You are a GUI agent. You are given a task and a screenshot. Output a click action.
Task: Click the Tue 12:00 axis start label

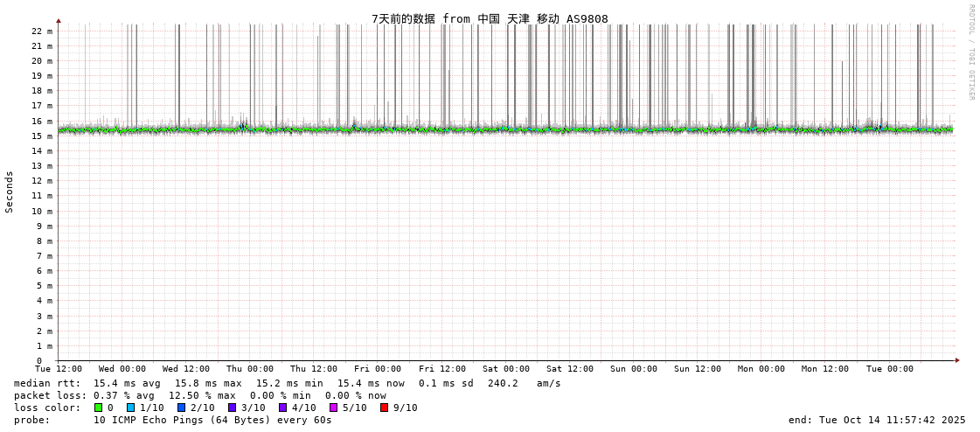coord(59,369)
